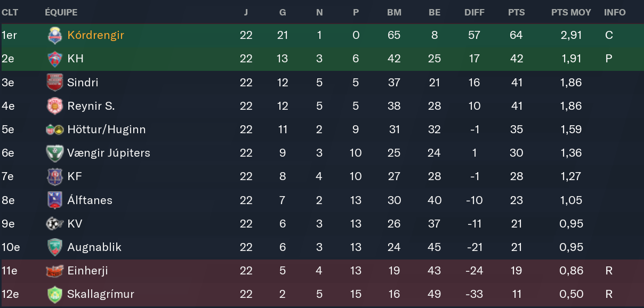644x308 pixels.
Task: Open the Kórdrengir team name link
Action: point(96,35)
